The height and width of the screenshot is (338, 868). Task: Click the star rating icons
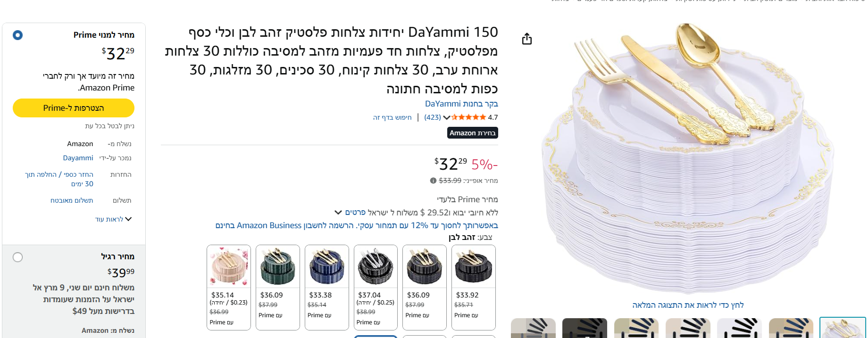click(468, 117)
